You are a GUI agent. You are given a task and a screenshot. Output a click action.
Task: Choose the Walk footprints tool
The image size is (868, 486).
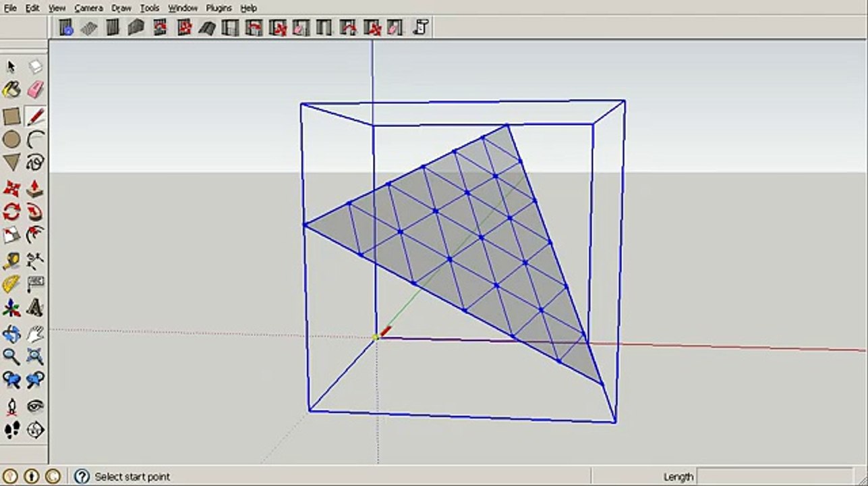(x=11, y=429)
